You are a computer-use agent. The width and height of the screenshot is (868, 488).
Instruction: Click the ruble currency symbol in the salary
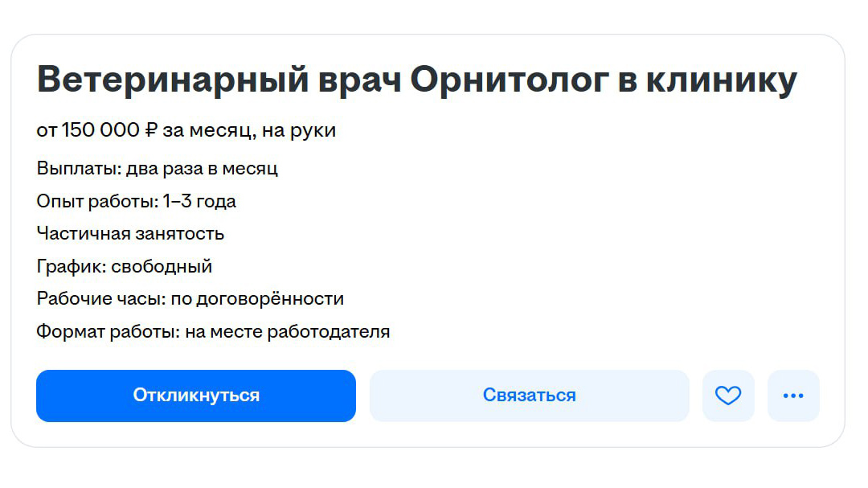pos(151,130)
